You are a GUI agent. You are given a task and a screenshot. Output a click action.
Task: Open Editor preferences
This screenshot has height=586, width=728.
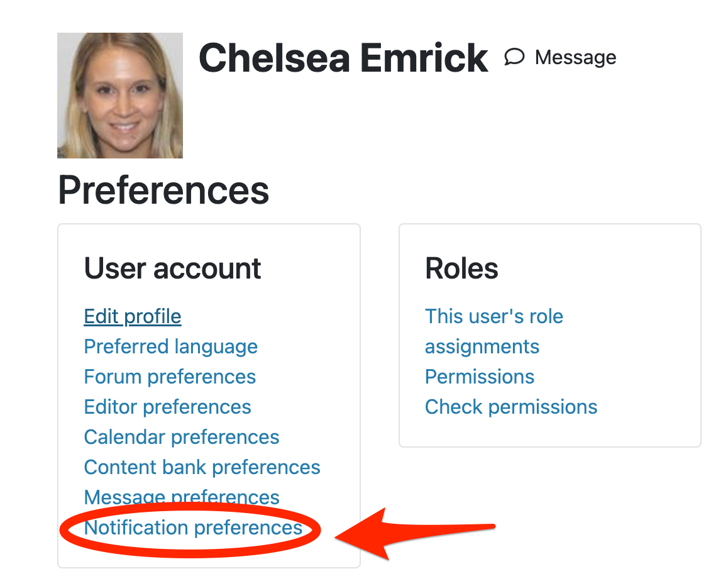point(167,407)
